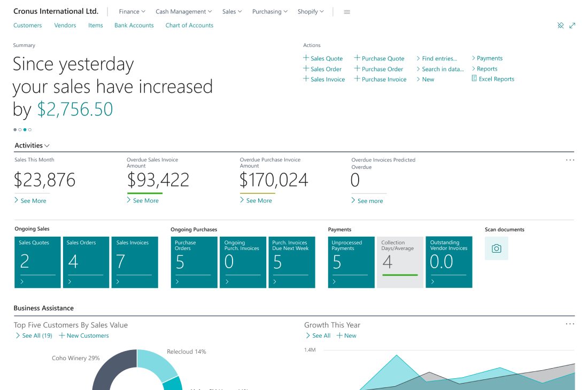Viewport: 588px width, 390px height.
Task: Click See More under Overdue Purchase Invoice Amount
Action: (x=256, y=200)
